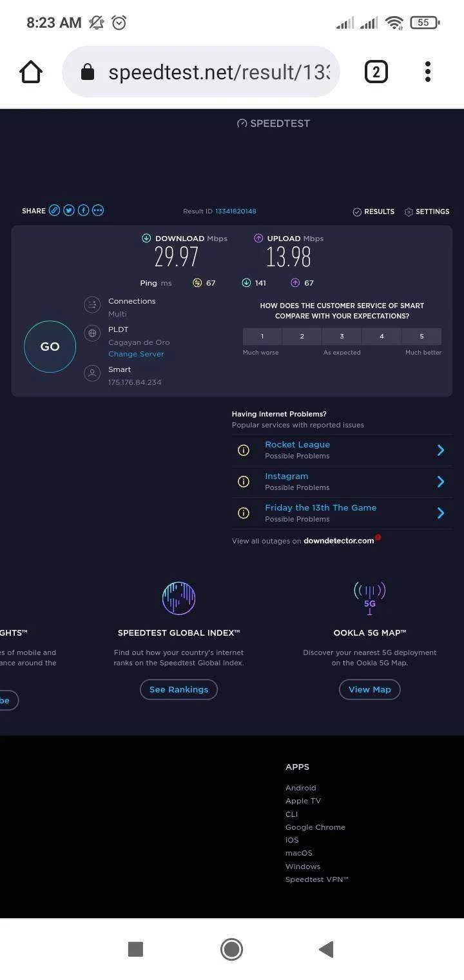The height and width of the screenshot is (980, 464).
Task: Click the View Map button
Action: pyautogui.click(x=370, y=689)
